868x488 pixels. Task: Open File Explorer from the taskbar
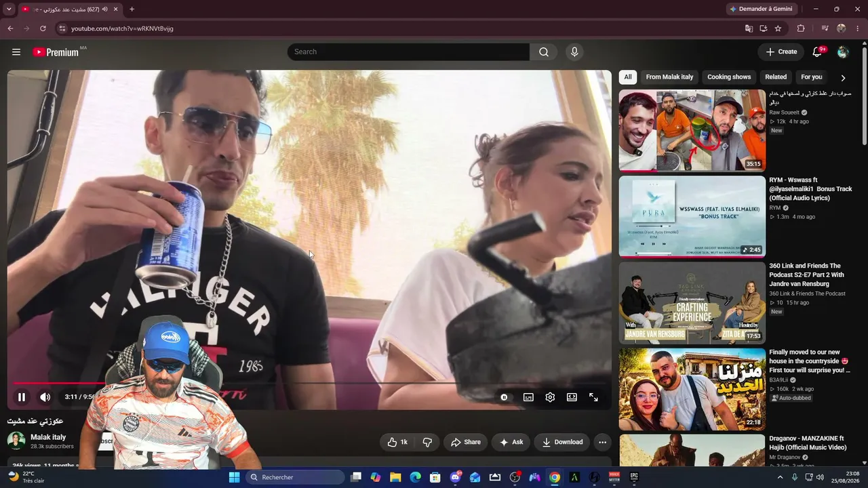(395, 477)
